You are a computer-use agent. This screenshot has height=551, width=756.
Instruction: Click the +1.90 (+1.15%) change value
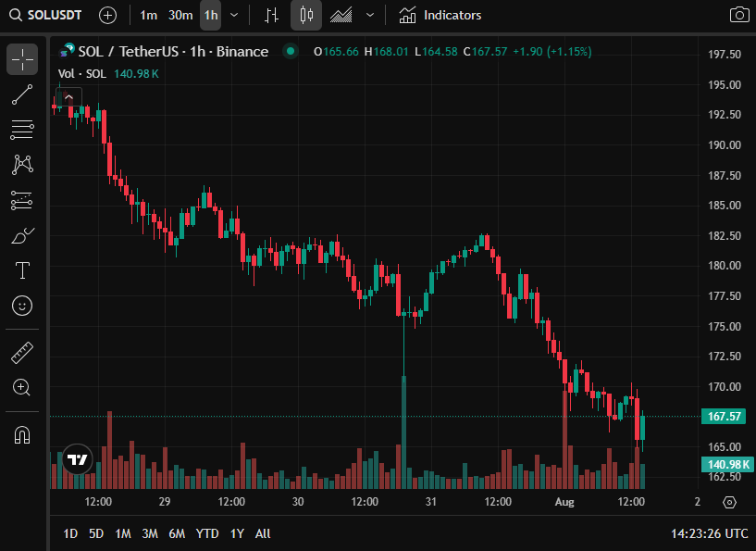pyautogui.click(x=552, y=52)
